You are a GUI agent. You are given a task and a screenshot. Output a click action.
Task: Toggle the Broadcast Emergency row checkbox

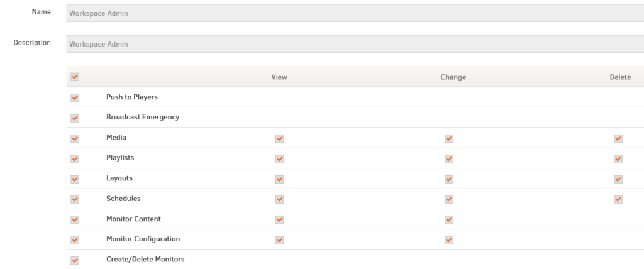coord(75,118)
